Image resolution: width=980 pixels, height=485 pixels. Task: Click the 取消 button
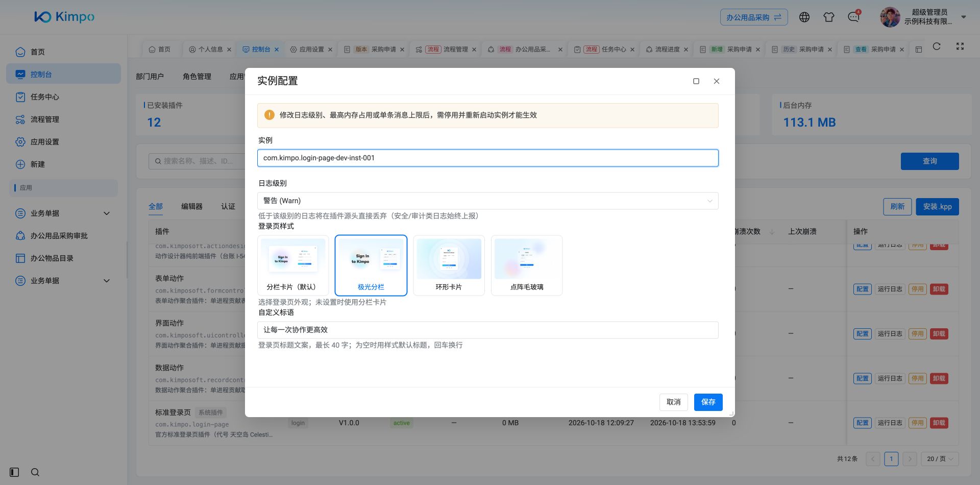coord(674,402)
